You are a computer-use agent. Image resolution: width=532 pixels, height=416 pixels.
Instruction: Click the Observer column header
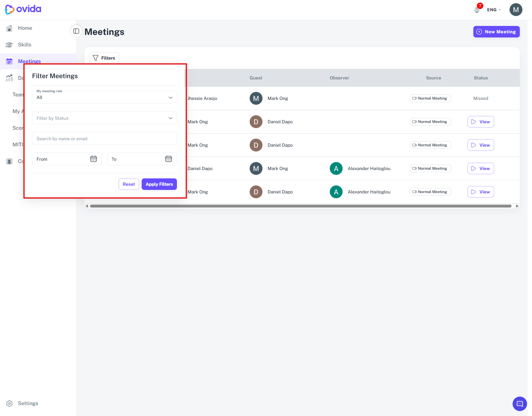[x=339, y=78]
